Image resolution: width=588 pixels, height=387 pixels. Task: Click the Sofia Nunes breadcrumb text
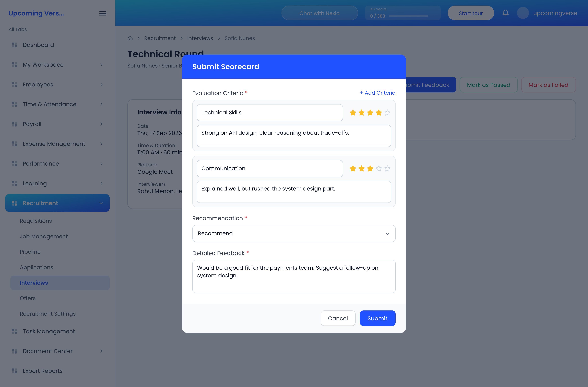pos(240,38)
